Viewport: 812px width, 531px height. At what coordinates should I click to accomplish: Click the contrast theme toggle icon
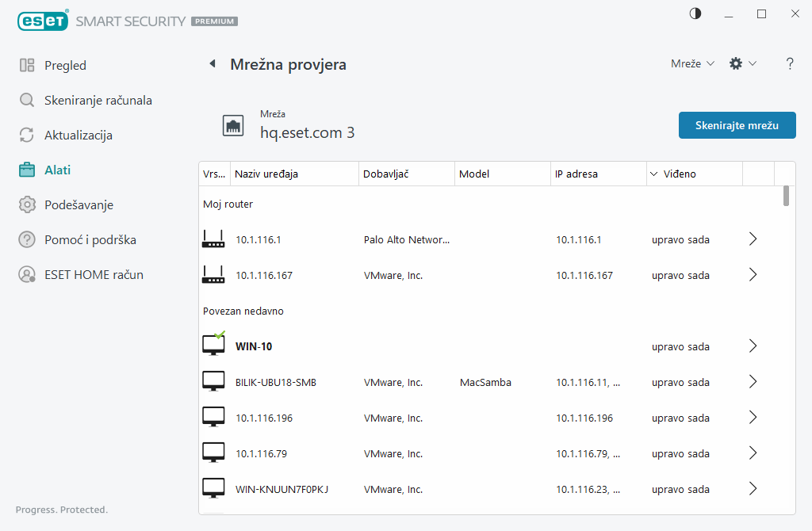(x=695, y=13)
